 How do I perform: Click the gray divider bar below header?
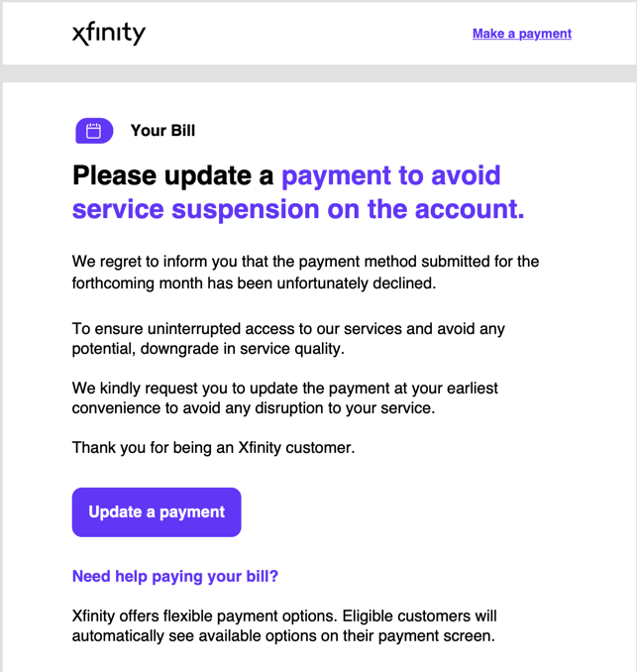pos(318,73)
